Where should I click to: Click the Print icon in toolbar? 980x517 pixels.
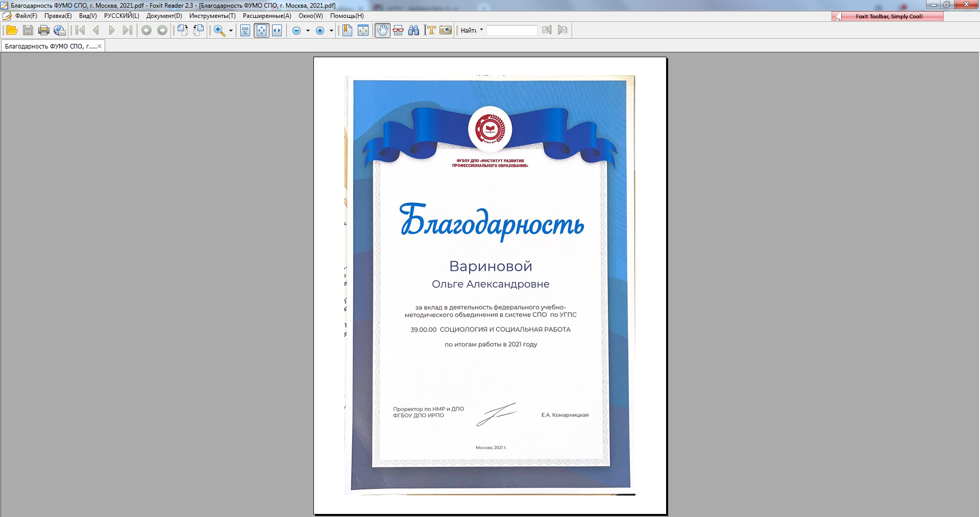coord(44,30)
